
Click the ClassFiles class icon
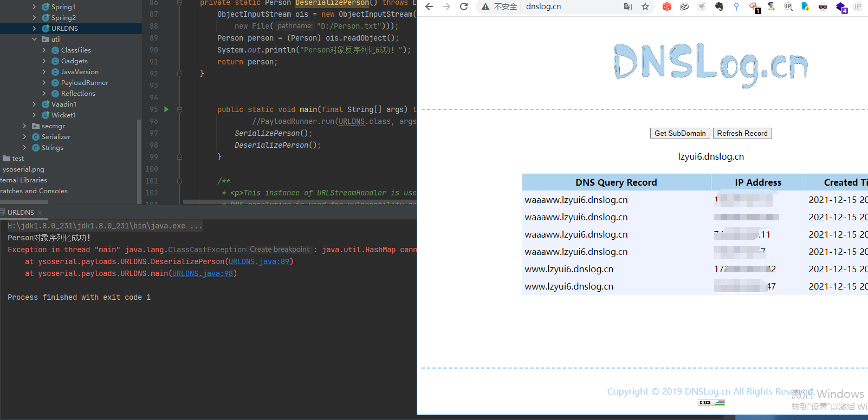(55, 50)
